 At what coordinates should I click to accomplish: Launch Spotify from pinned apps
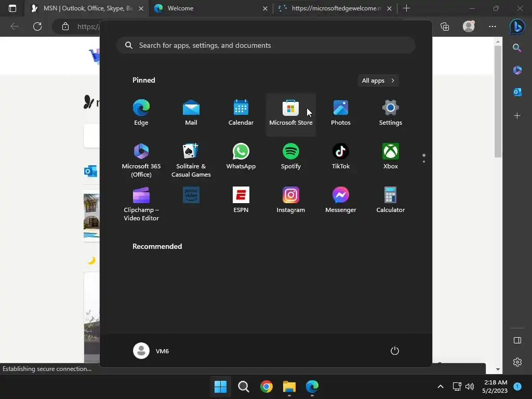[x=291, y=157]
